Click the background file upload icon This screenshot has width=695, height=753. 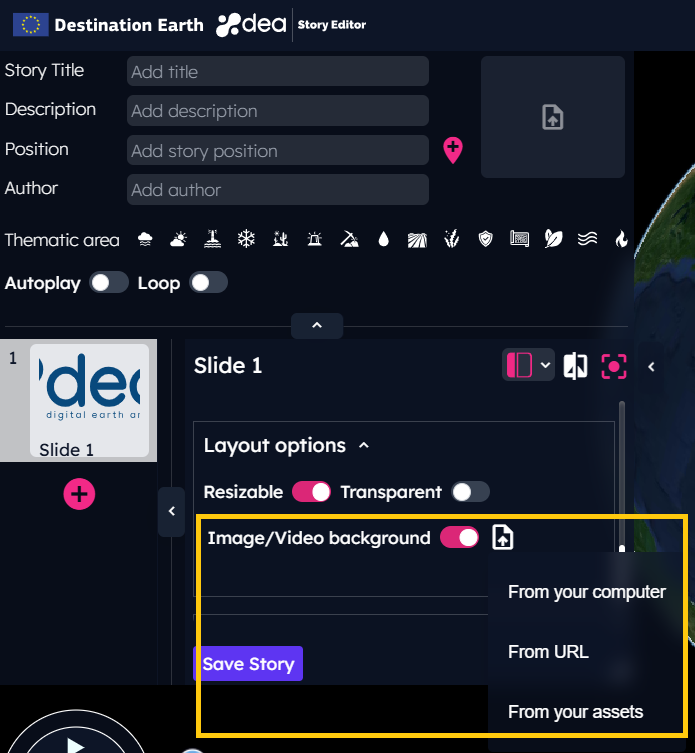(x=503, y=538)
